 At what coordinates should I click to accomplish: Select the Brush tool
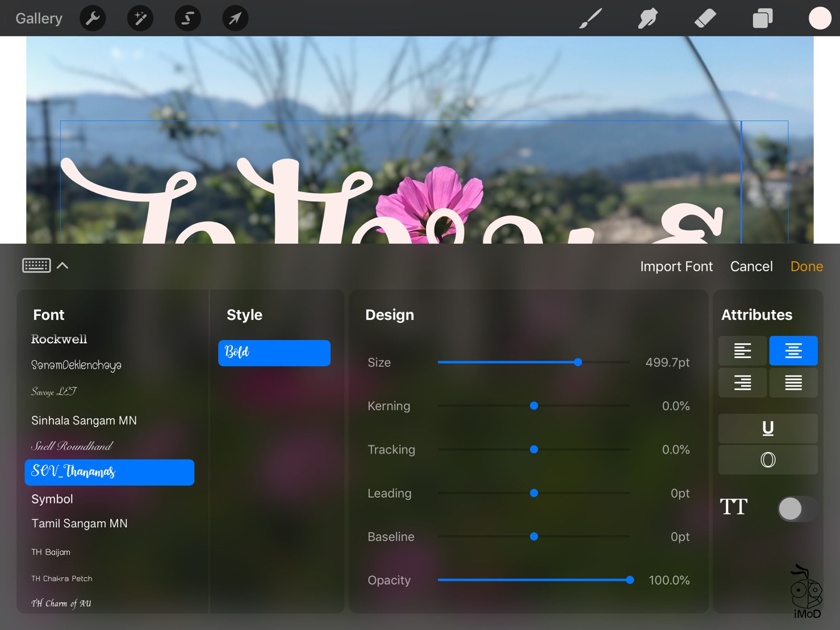[590, 18]
